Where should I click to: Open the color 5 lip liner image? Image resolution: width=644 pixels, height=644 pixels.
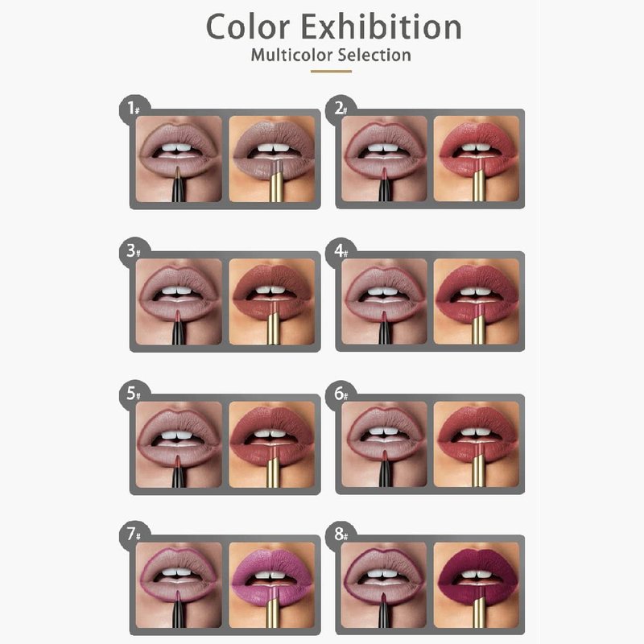179,445
